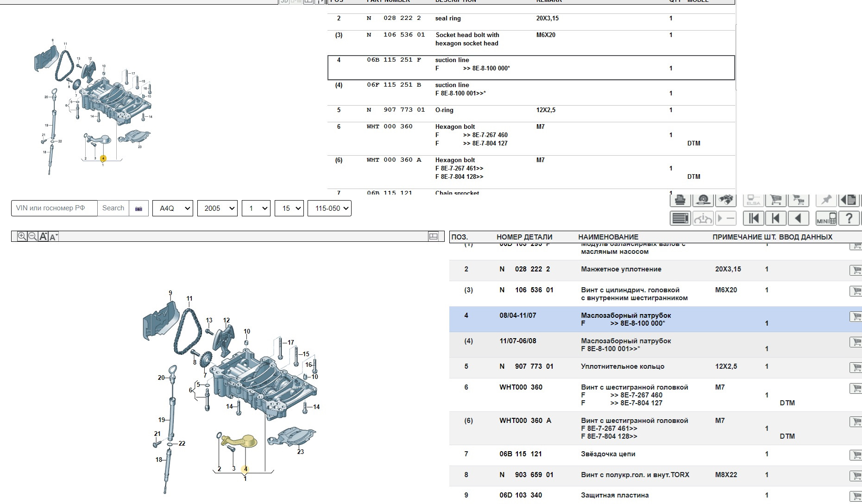Image resolution: width=862 pixels, height=504 pixels.
Task: Select the highlighted Маслозаборный патрубок row 4
Action: pyautogui.click(x=625, y=319)
